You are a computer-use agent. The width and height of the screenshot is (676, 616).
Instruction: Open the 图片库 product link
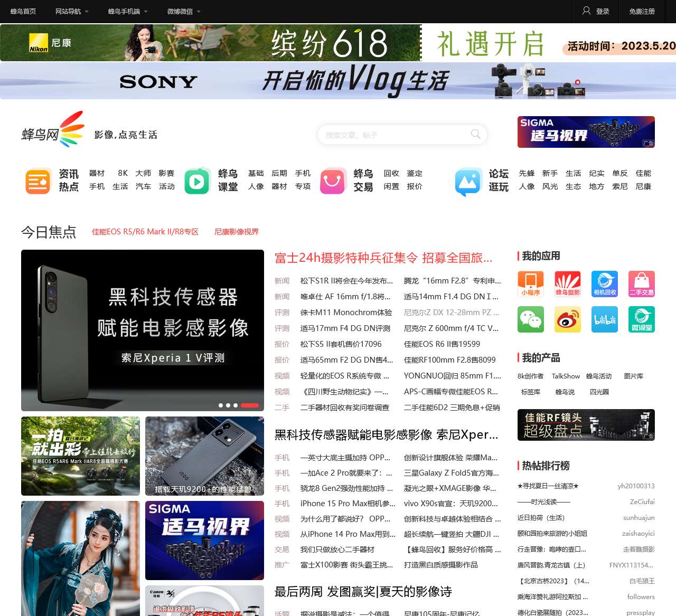coord(634,376)
